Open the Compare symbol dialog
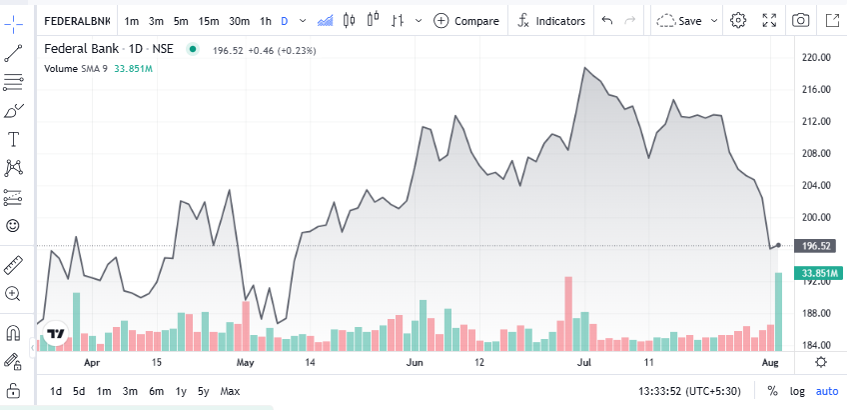This screenshot has width=868, height=410. [466, 21]
